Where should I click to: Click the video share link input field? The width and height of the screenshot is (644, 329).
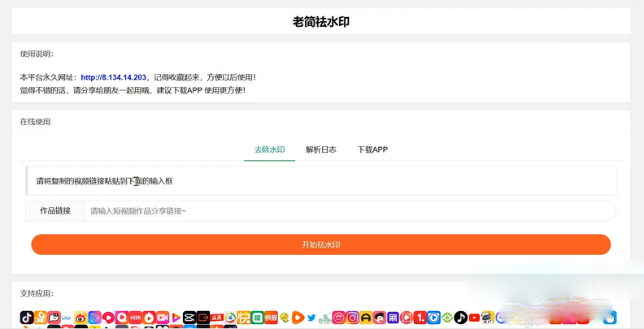tap(350, 211)
